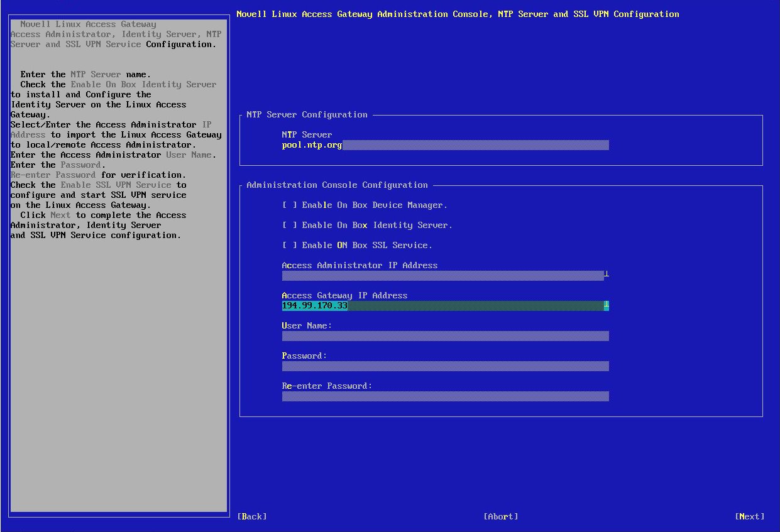Check Enable ON Box SSL Service

[290, 246]
